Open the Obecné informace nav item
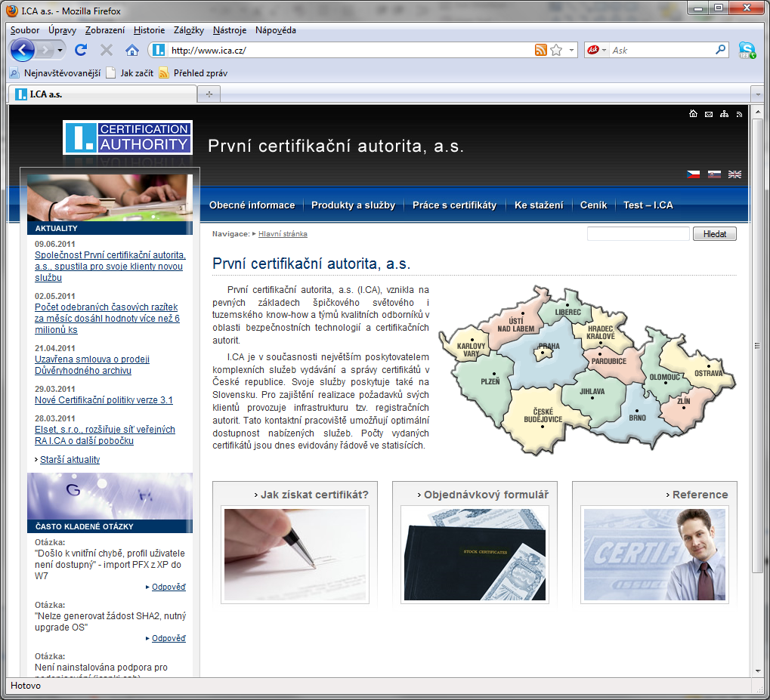This screenshot has width=770, height=700. point(252,205)
